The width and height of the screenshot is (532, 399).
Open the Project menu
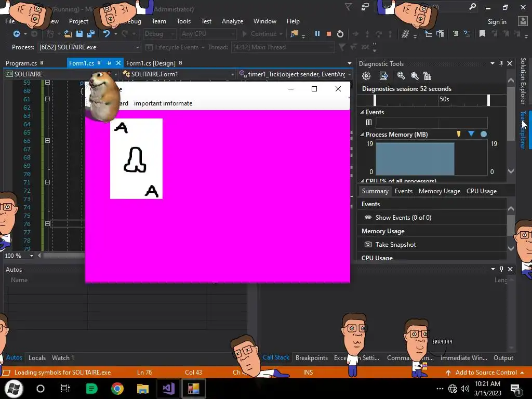(78, 21)
